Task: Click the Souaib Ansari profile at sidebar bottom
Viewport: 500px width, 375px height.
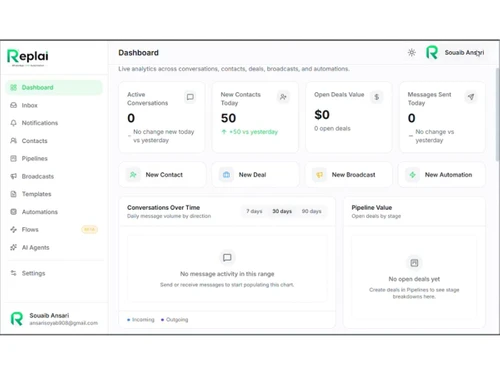Action: pyautogui.click(x=54, y=319)
